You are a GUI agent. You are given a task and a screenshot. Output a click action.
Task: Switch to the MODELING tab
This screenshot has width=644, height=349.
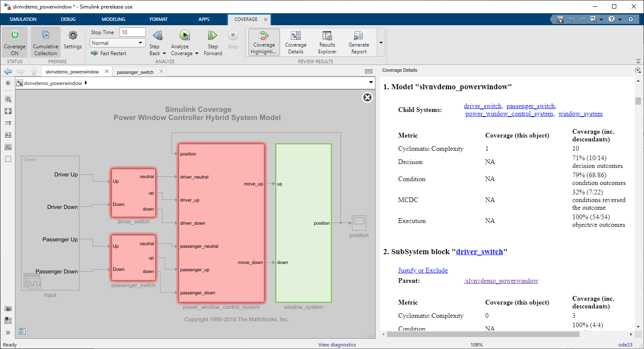(113, 19)
